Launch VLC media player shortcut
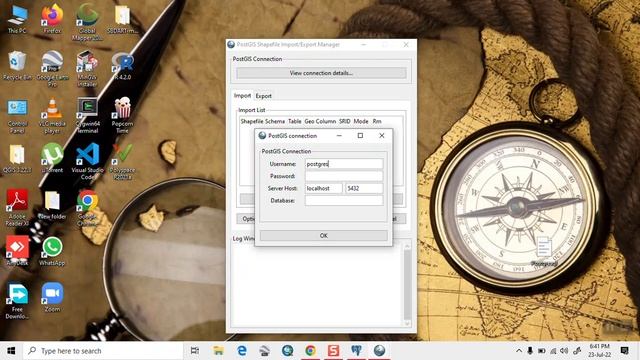Image resolution: width=640 pixels, height=360 pixels. (x=52, y=116)
